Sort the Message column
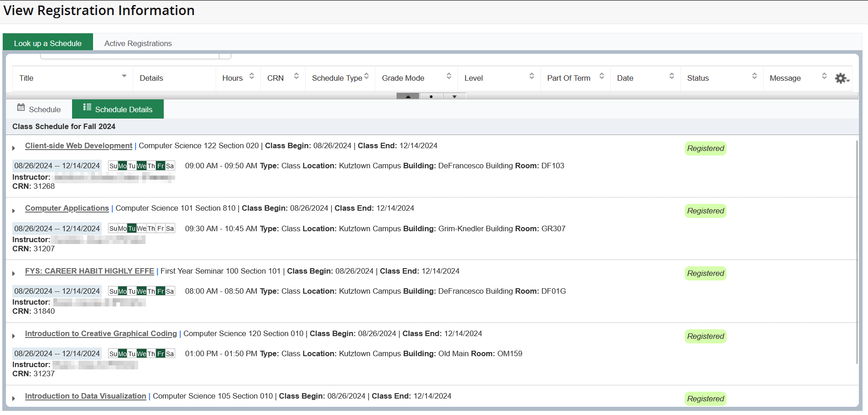The width and height of the screenshot is (868, 415). coord(824,76)
